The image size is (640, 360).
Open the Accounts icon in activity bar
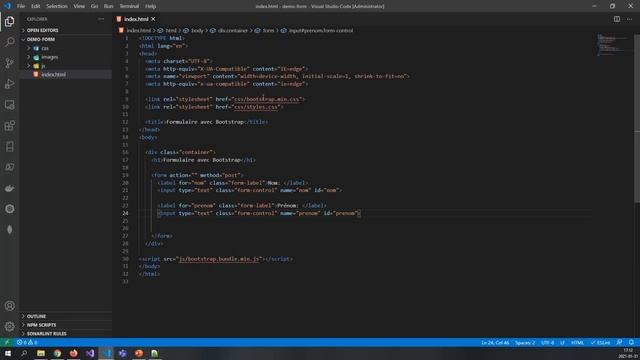tap(10, 306)
